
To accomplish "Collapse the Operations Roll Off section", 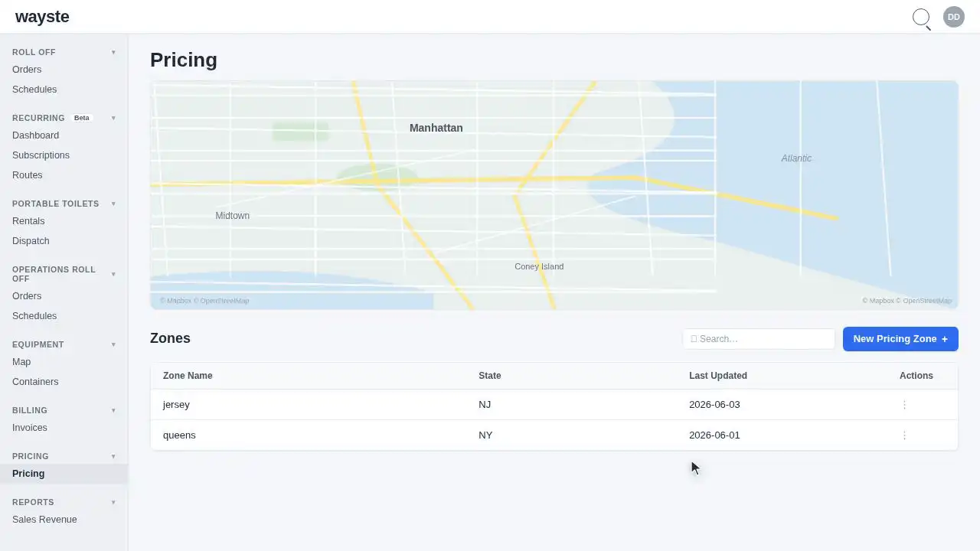I will pyautogui.click(x=113, y=274).
